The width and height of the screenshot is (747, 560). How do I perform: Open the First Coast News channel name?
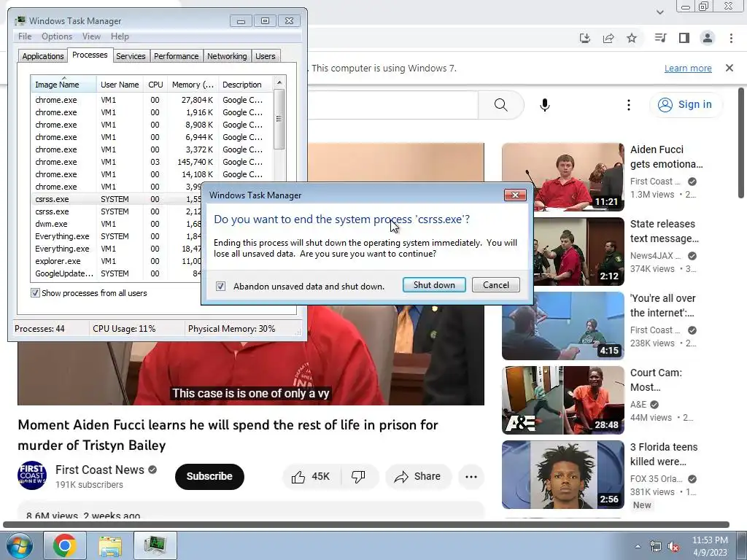coord(99,470)
